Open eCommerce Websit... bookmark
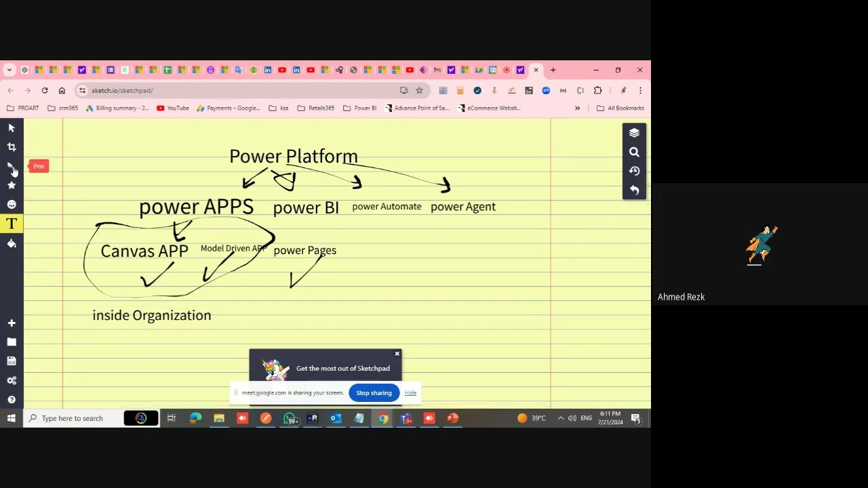The height and width of the screenshot is (488, 868). (x=489, y=108)
